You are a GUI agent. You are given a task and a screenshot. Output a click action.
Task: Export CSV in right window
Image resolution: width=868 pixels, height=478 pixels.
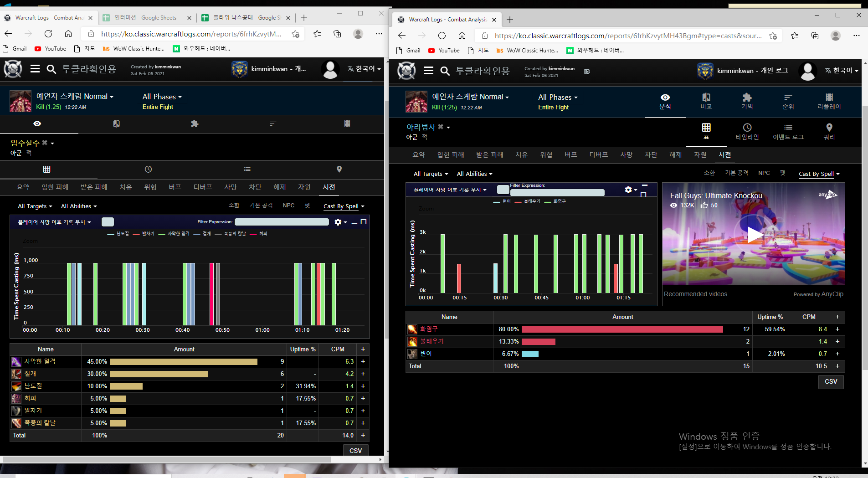[x=831, y=381]
